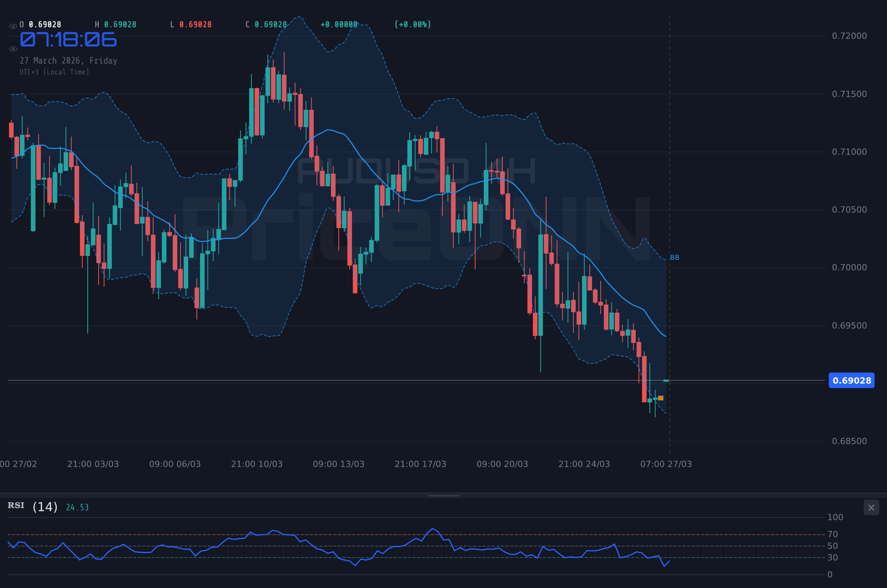The image size is (887, 588).
Task: Select the UTC+3 (Local Time) text
Action: tap(55, 72)
